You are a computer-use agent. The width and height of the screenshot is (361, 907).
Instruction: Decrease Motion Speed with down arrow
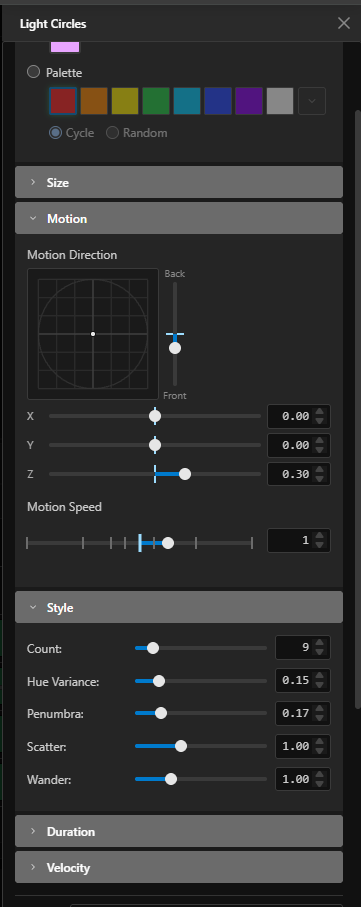[x=319, y=545]
